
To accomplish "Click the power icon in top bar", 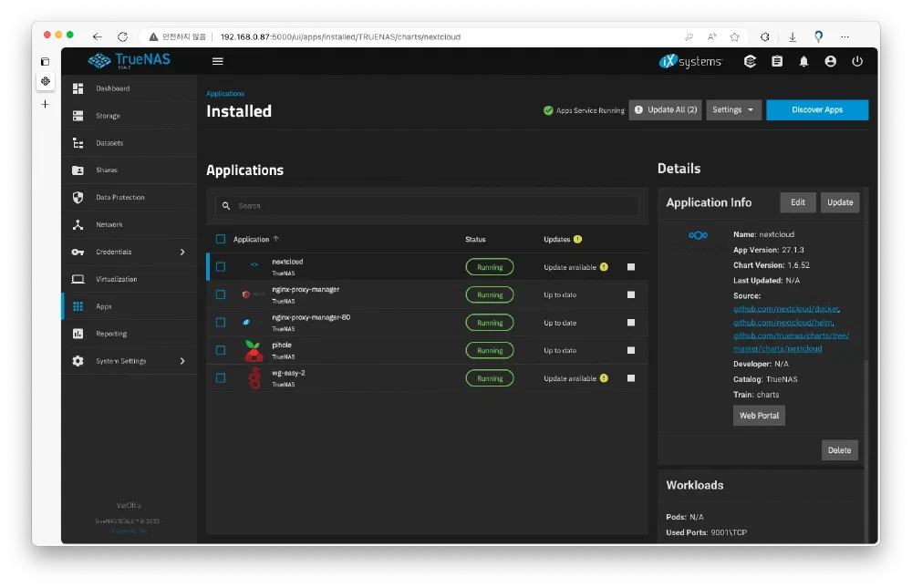I will 856,61.
